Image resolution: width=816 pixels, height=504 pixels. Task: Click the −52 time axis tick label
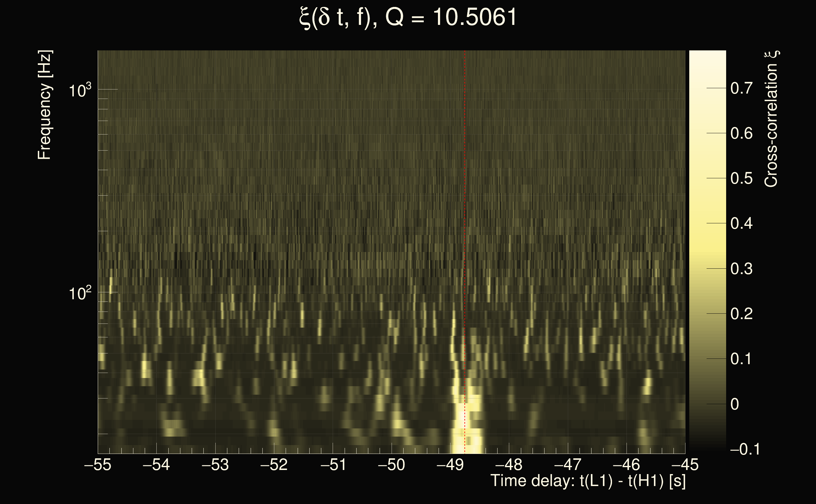click(274, 465)
